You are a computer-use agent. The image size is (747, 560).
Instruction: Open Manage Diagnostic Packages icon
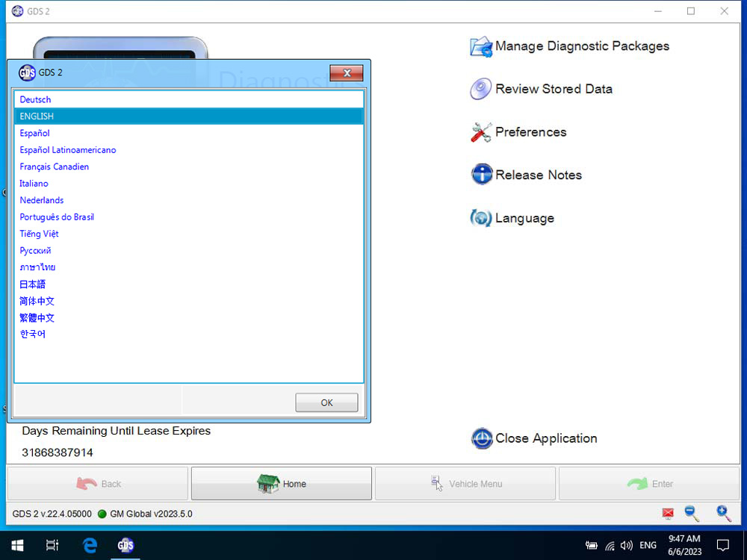pos(481,46)
